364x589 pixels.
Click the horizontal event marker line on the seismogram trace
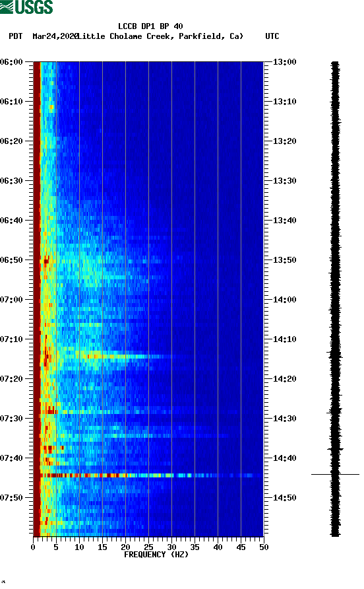[x=335, y=474]
